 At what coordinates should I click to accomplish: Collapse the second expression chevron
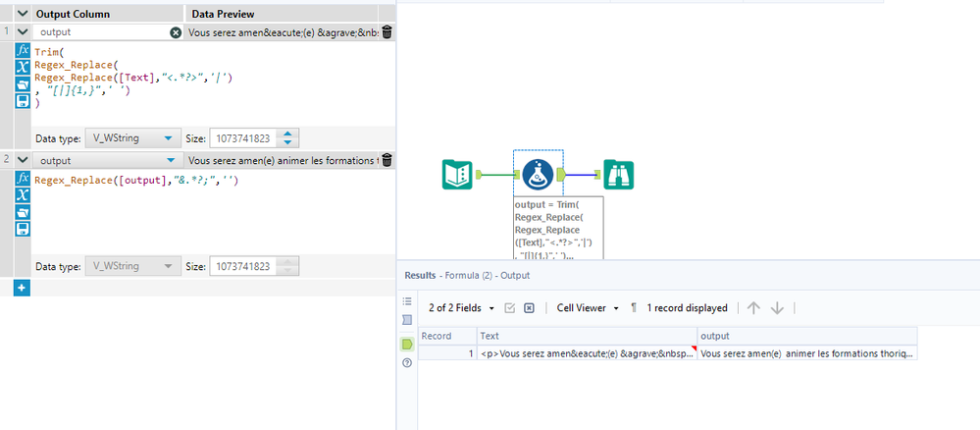[23, 160]
